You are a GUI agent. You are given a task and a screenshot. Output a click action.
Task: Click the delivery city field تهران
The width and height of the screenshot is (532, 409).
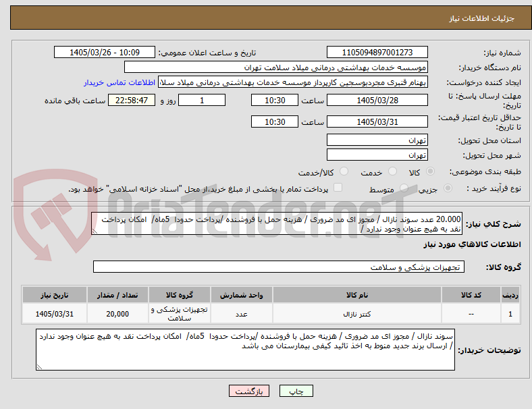tap(377, 155)
